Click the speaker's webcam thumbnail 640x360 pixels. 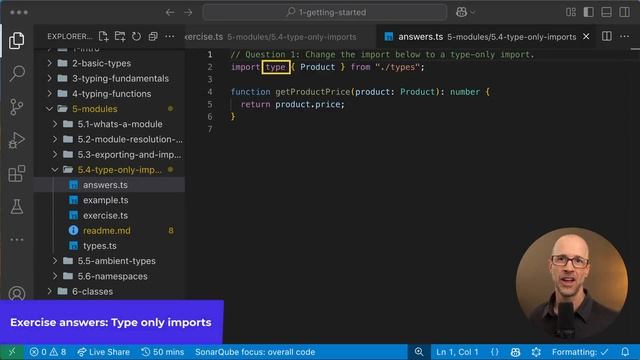coord(571,283)
